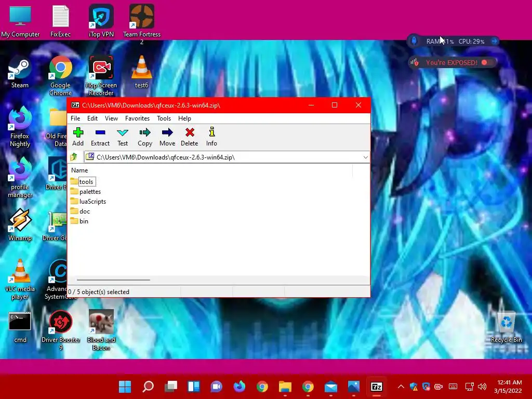Viewport: 532px width, 399px height.
Task: Click the arrow on the RAM/CPU widget
Action: coord(495,41)
